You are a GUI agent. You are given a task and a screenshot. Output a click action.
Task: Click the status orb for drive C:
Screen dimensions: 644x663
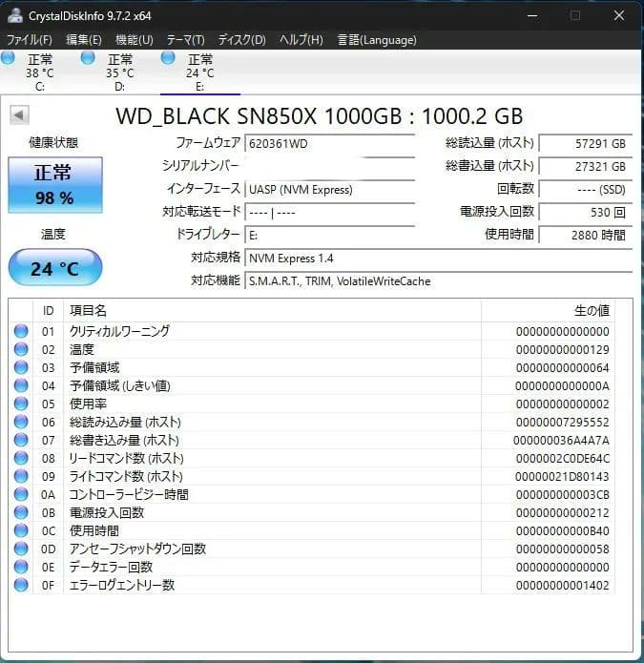coord(8,58)
